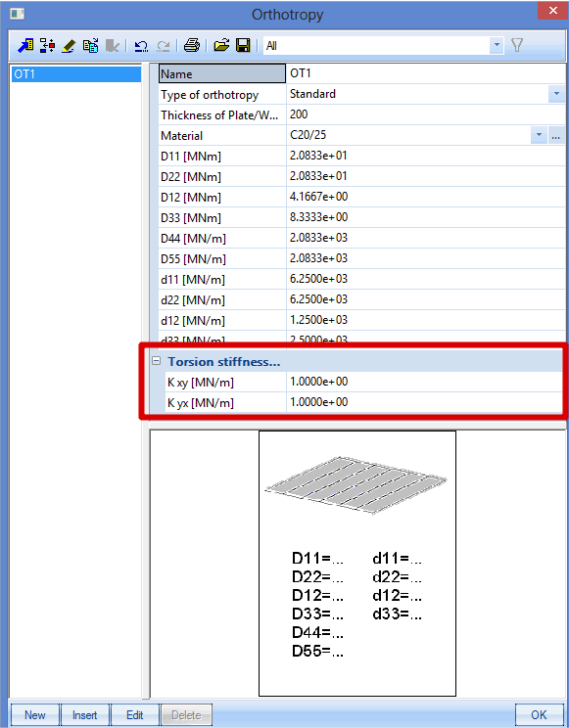This screenshot has height=728, width=569.
Task: Click the Print printer icon
Action: point(191,45)
